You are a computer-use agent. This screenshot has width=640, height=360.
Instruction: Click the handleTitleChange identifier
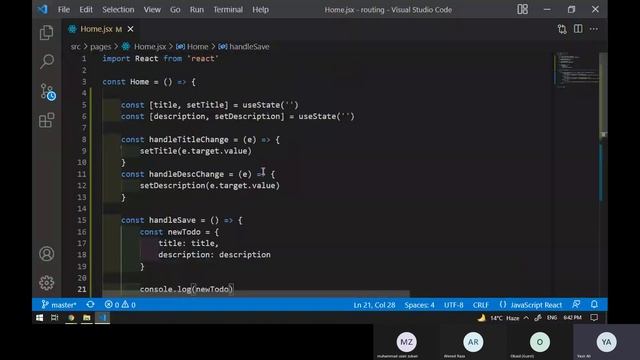pyautogui.click(x=189, y=139)
